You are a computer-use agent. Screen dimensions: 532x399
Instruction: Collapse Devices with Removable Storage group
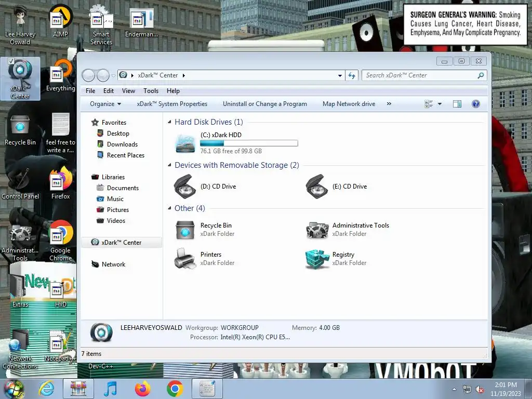(x=169, y=165)
